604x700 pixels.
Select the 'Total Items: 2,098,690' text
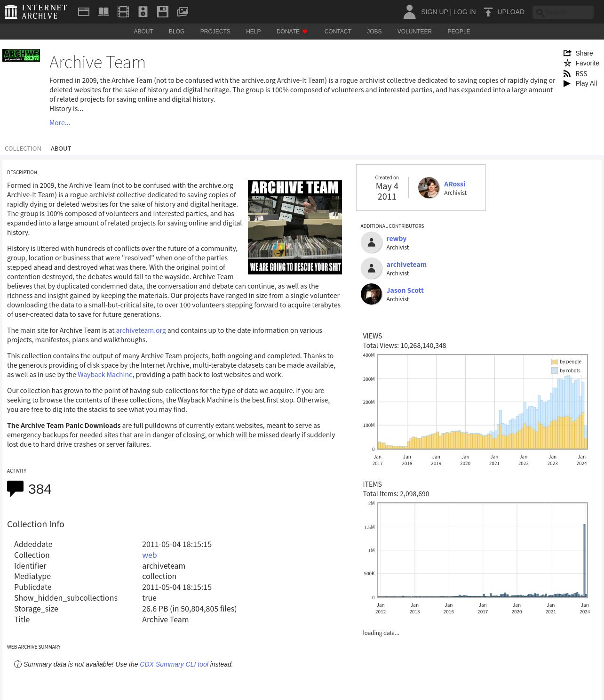click(396, 494)
